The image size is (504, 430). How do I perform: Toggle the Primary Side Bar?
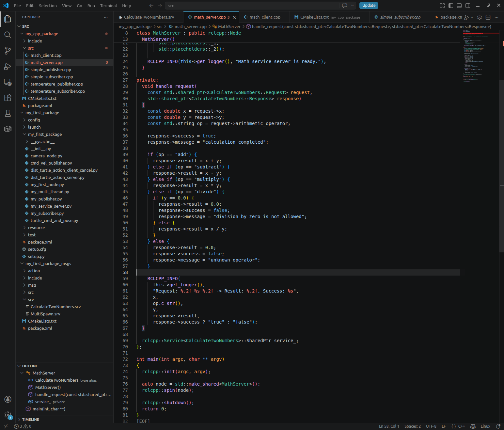tap(451, 6)
